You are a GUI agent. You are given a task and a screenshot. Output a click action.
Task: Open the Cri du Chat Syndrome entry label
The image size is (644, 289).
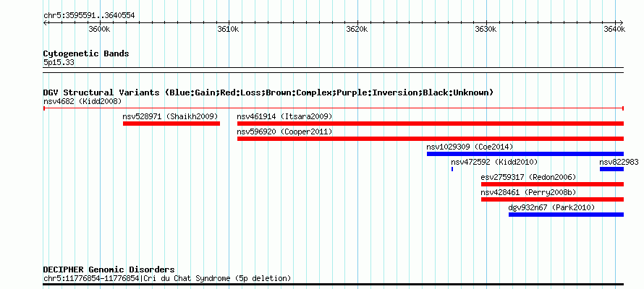pyautogui.click(x=167, y=279)
